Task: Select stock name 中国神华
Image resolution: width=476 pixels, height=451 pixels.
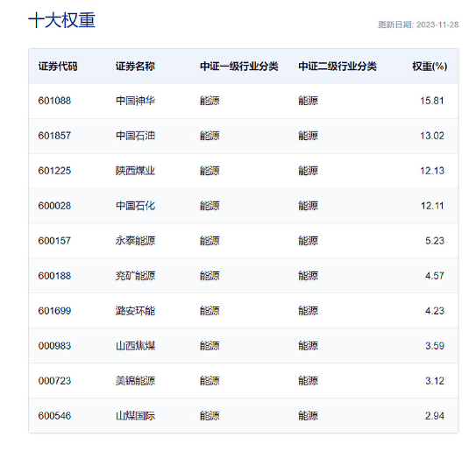Action: coord(135,101)
